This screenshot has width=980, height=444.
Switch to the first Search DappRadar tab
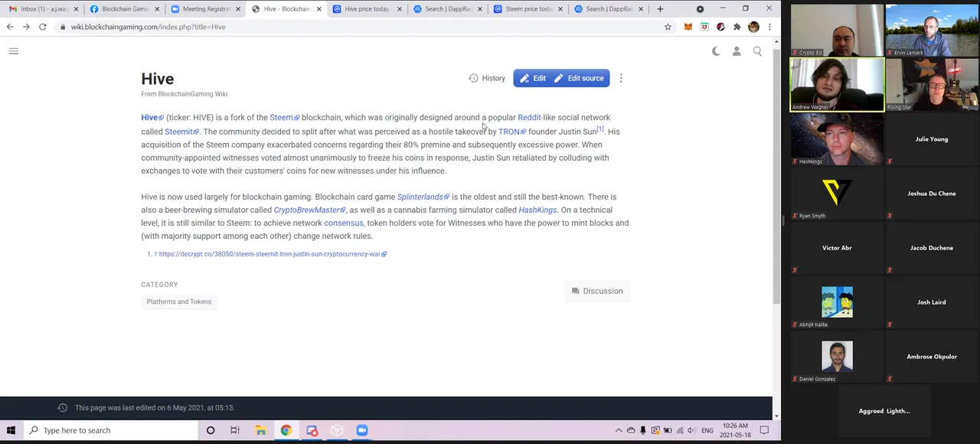(x=448, y=9)
